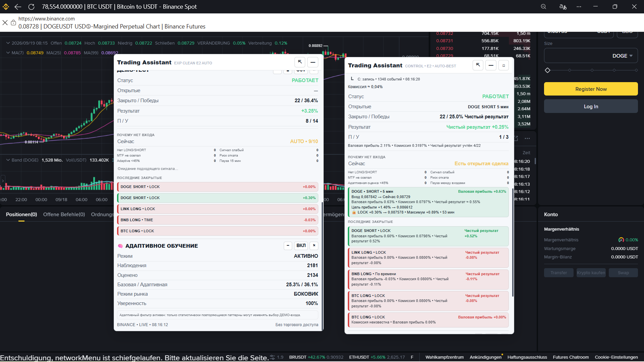Open the Cookie-Einstellungen link
Image resolution: width=644 pixels, height=362 pixels.
(616, 357)
